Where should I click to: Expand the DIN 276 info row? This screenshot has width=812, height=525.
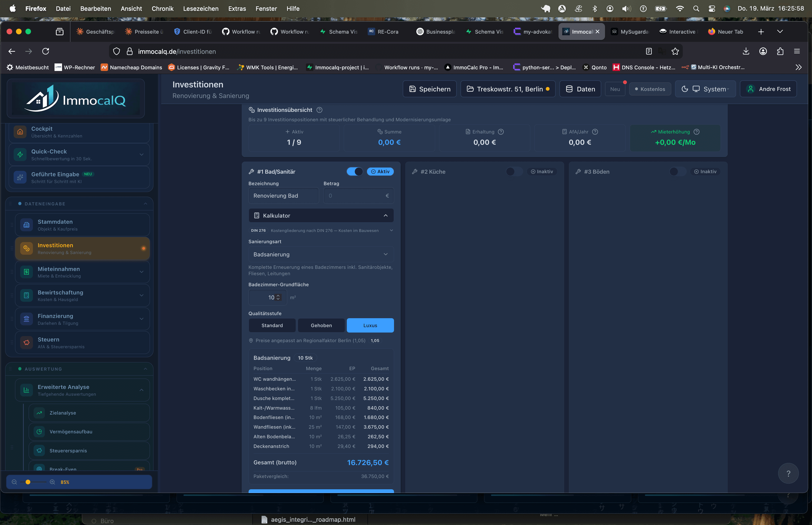321,231
